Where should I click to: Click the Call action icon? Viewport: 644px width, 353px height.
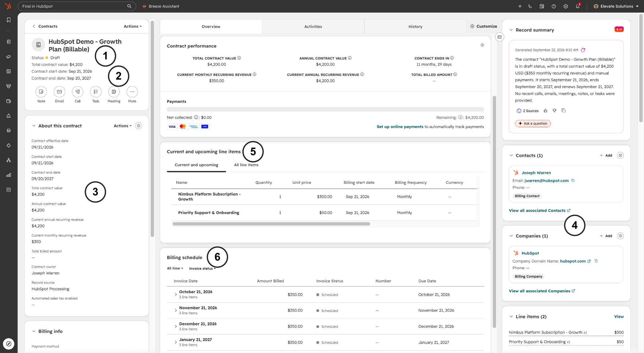click(x=78, y=92)
